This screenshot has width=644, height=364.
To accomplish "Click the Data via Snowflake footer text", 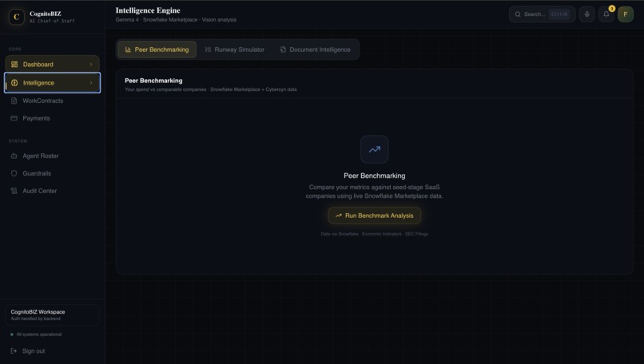I will tap(374, 234).
